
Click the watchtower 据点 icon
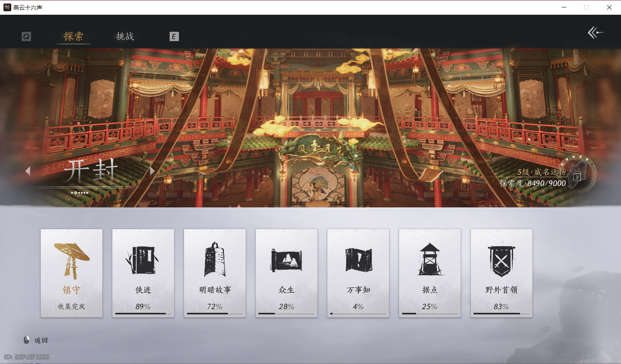430,259
